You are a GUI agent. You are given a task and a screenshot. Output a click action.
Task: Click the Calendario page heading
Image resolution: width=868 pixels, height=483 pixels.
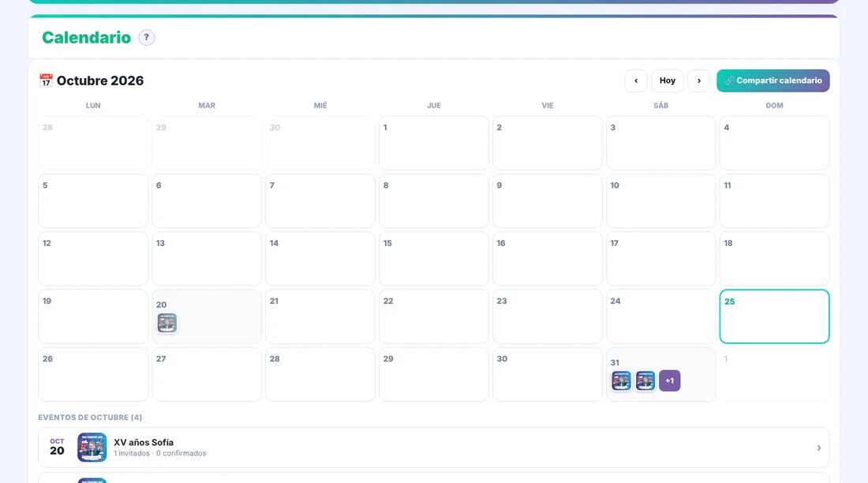click(x=86, y=38)
